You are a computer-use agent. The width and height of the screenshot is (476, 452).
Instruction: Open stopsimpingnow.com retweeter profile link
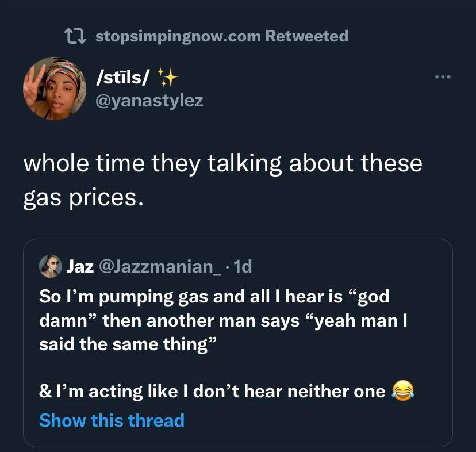(x=177, y=36)
